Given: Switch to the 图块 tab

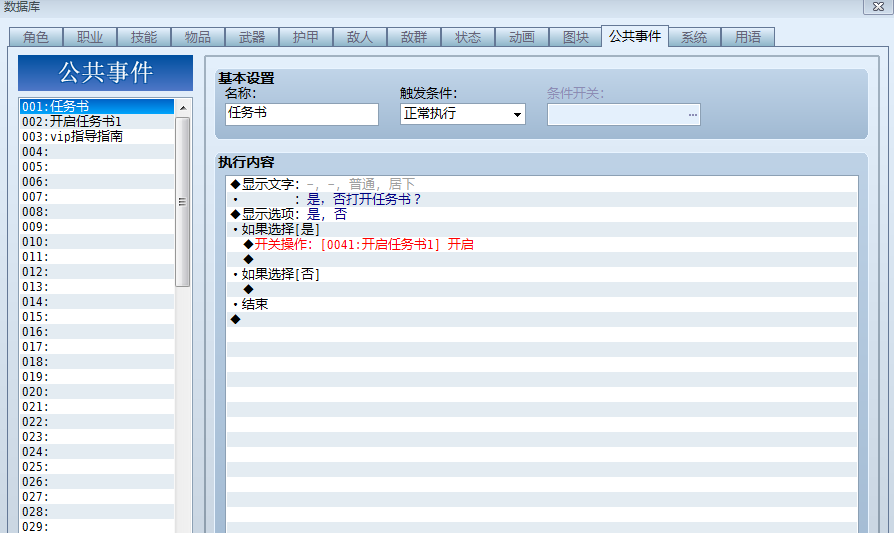Looking at the screenshot, I should (575, 37).
